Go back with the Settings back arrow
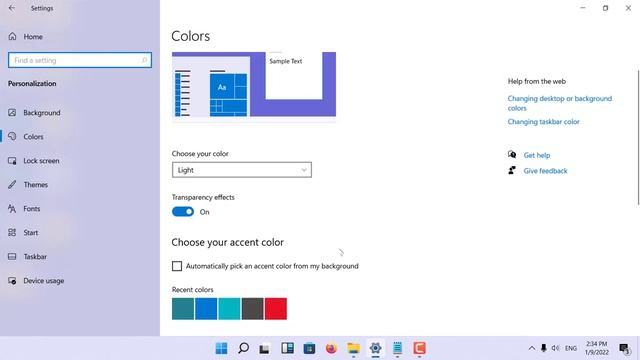Viewport: 640px width, 360px height. [x=11, y=8]
